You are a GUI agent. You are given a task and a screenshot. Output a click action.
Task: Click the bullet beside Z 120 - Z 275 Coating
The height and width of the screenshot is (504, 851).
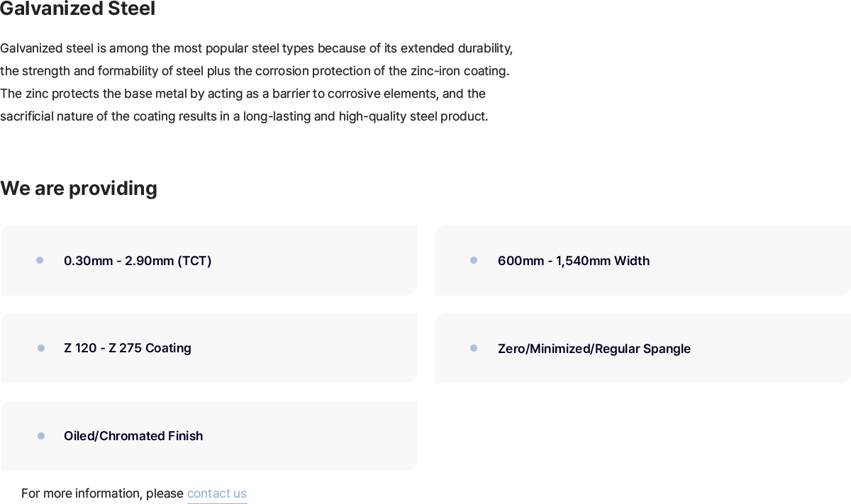click(41, 348)
